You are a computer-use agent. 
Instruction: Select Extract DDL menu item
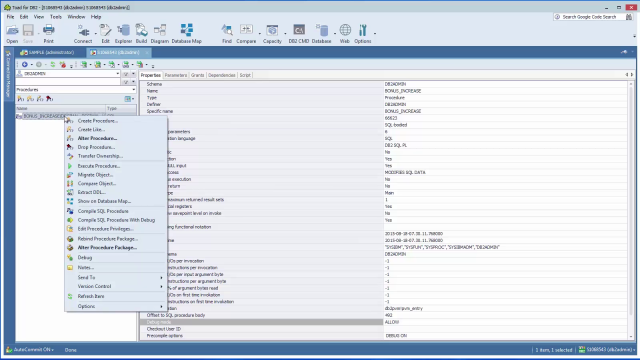116,192
